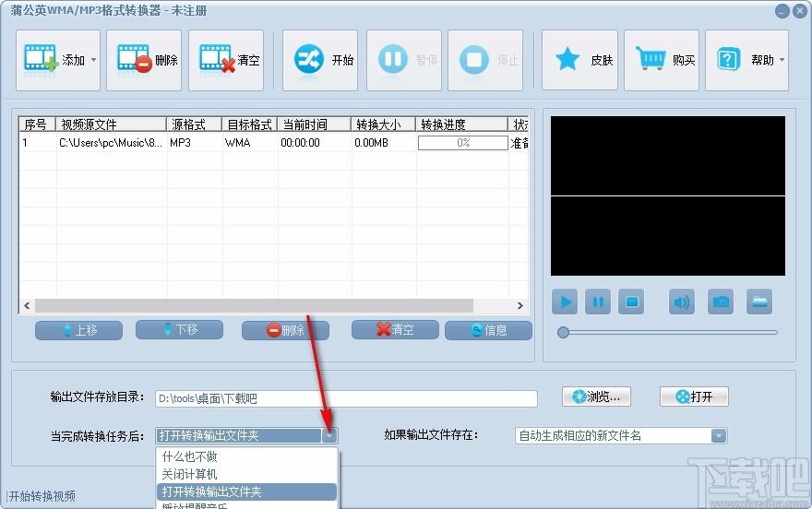812x509 pixels.
Task: Start conversion with the 开始 button
Action: [x=319, y=61]
